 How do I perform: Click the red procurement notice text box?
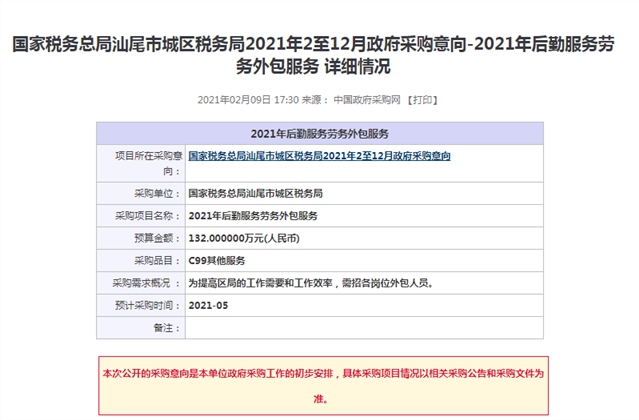[x=319, y=384]
